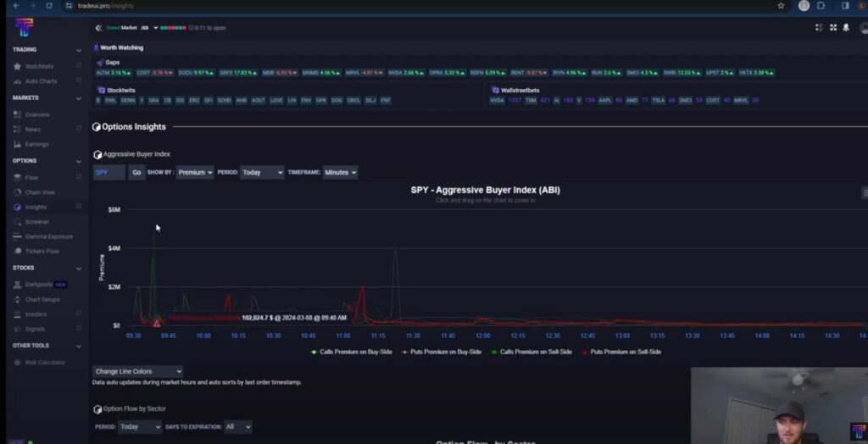The image size is (868, 444).
Task: Click the small square icon beside Flow
Action: 79,177
